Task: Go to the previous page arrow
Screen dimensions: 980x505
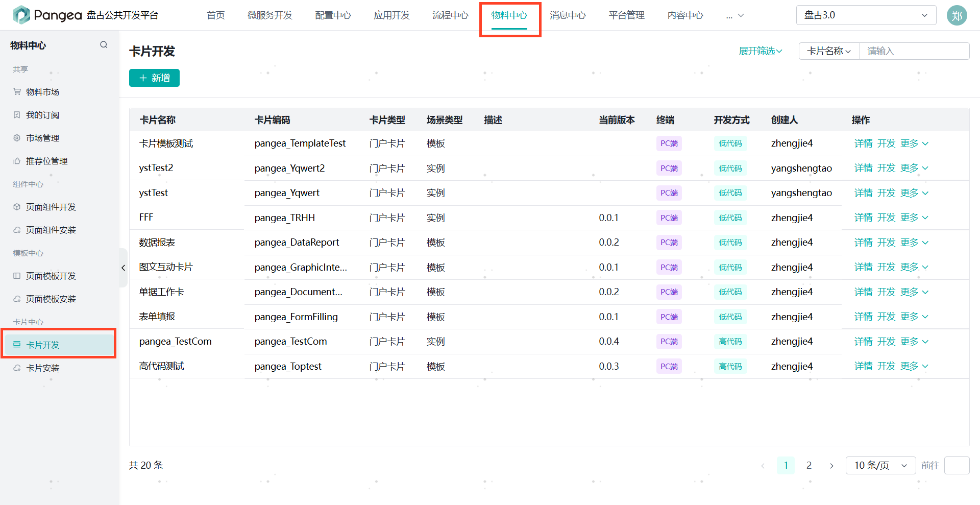Action: coord(763,466)
